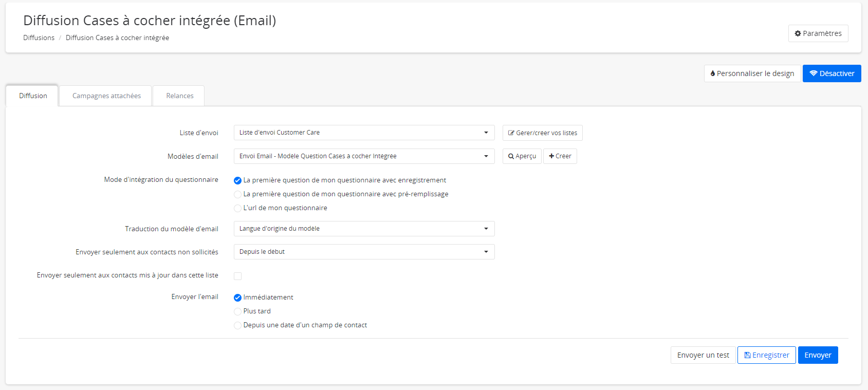Open the Liste d'envoi dropdown
Image resolution: width=868 pixels, height=390 pixels.
tap(364, 133)
